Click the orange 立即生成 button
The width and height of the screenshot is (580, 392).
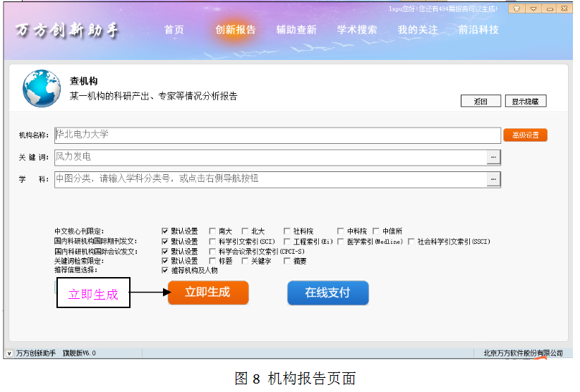(x=208, y=293)
